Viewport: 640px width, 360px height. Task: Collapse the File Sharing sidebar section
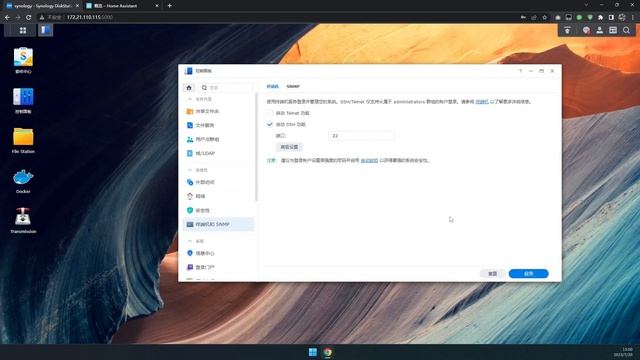pos(190,99)
